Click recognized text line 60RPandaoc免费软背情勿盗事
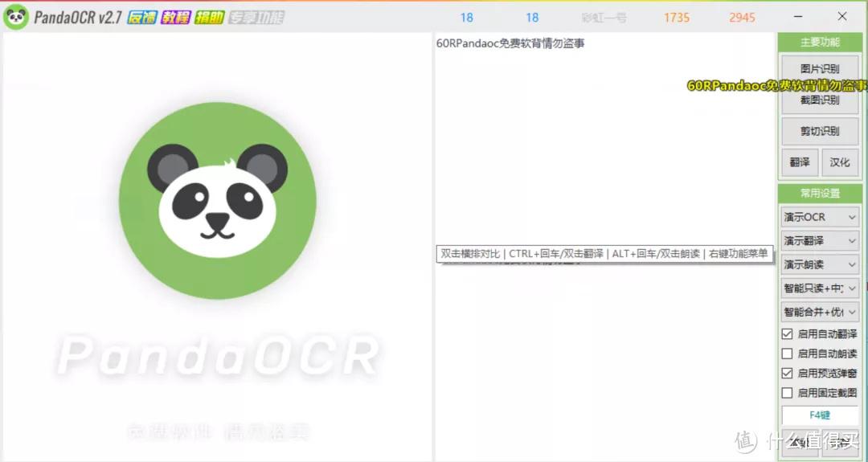 (x=510, y=43)
